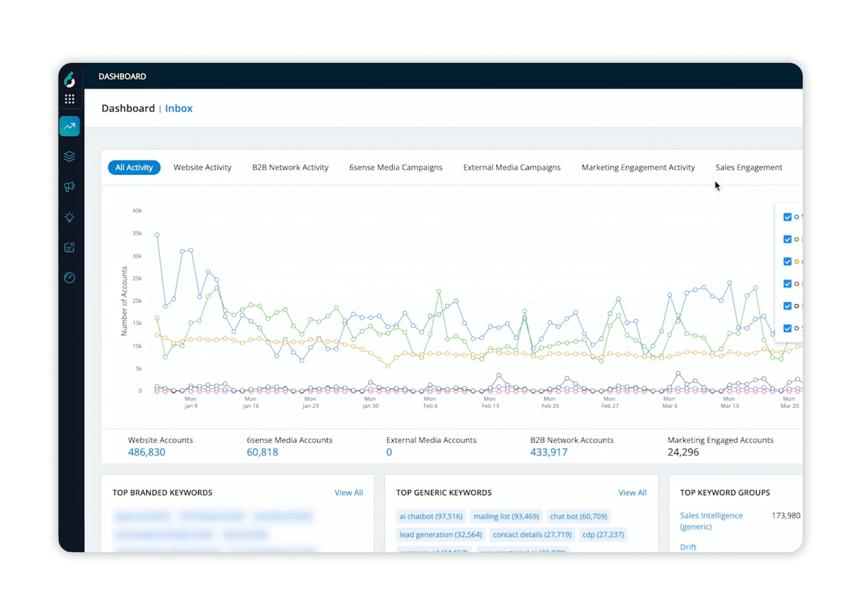The height and width of the screenshot is (616, 862).
Task: Click the megaphone campaigns icon in sidebar
Action: tap(70, 187)
